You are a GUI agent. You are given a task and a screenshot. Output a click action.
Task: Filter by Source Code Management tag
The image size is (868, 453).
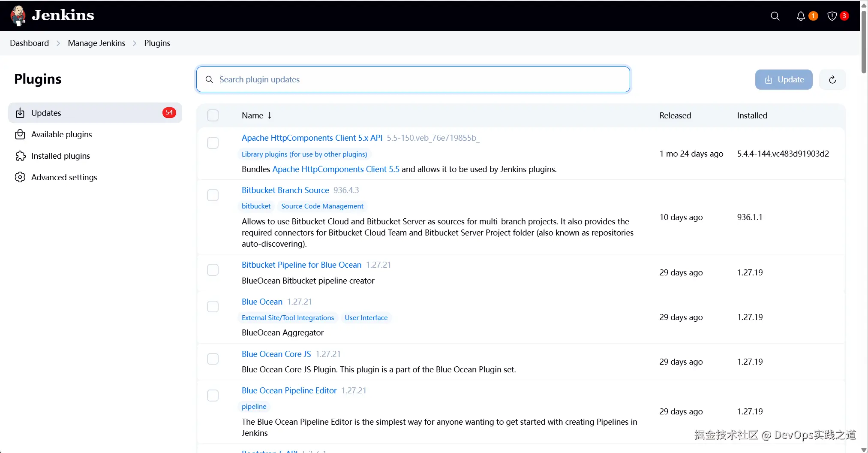[322, 206]
